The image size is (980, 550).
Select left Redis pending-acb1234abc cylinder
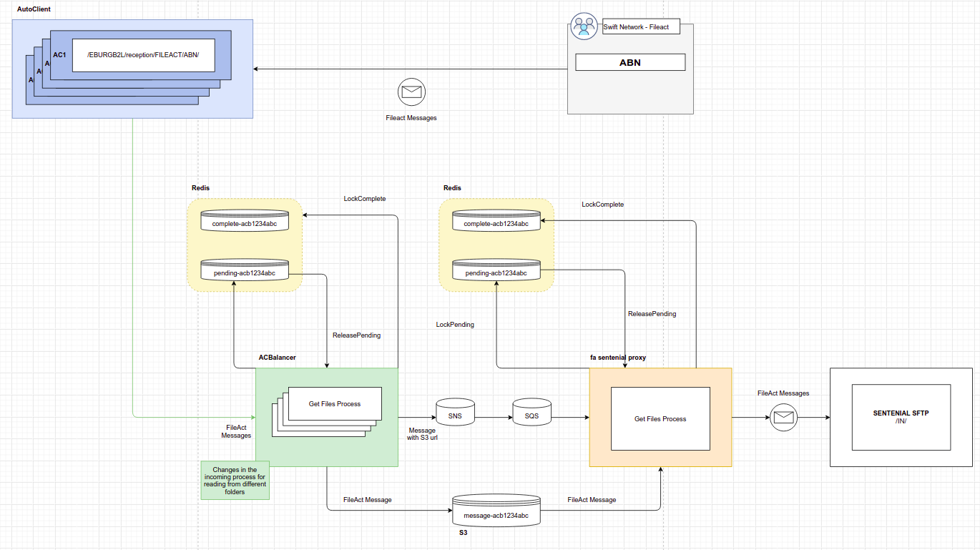[x=245, y=270]
